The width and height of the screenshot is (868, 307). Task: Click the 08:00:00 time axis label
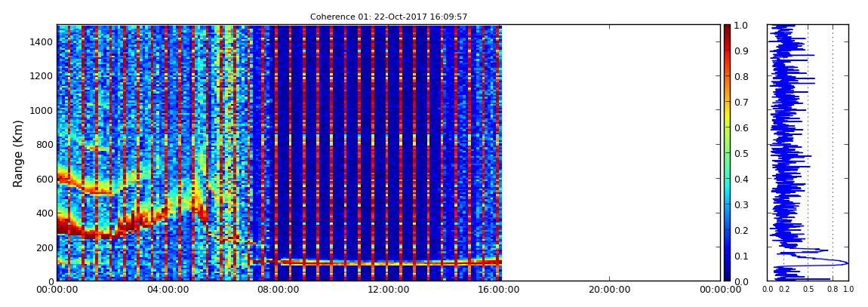pos(278,290)
